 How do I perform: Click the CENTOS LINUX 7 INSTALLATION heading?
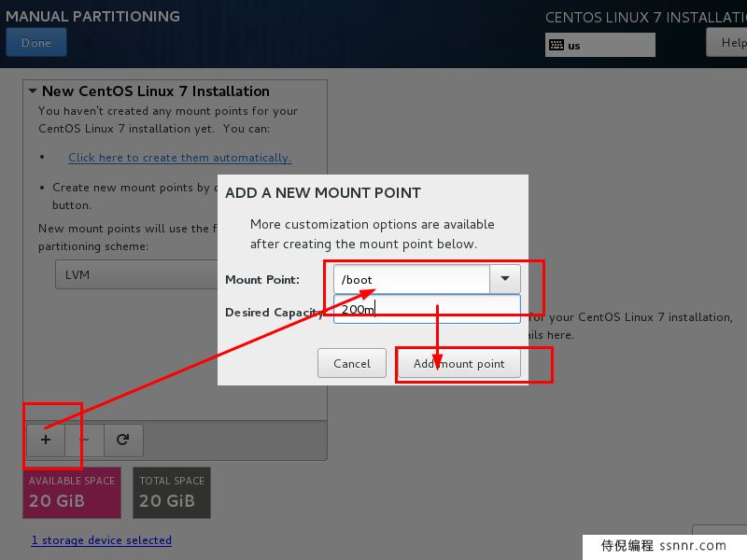coord(646,18)
